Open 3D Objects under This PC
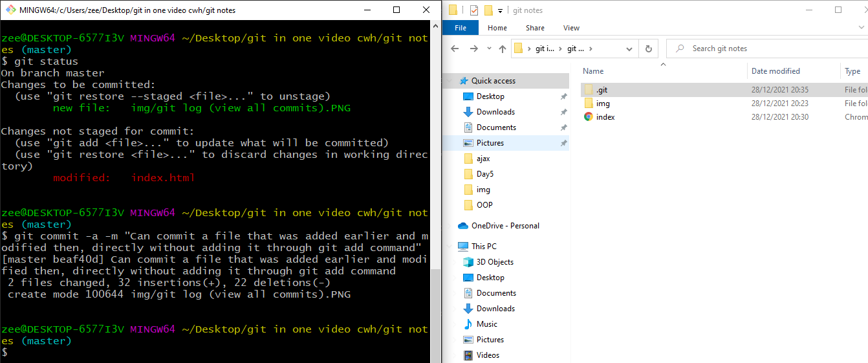This screenshot has height=363, width=868. [x=495, y=262]
